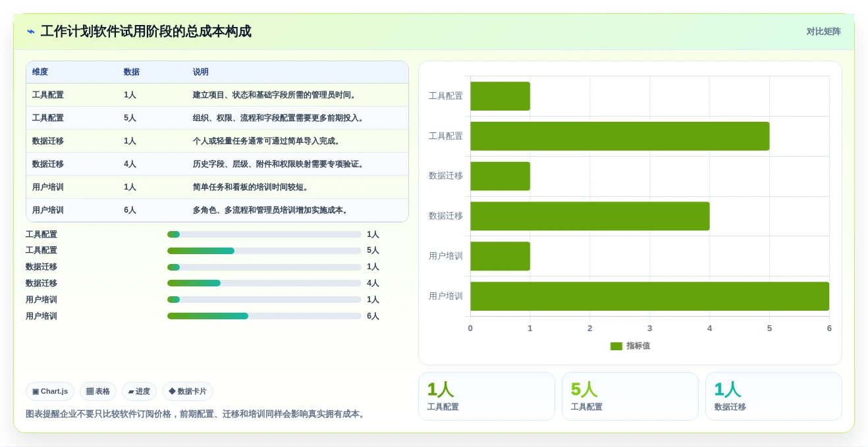This screenshot has height=447, width=868.
Task: Open the 1人 工具配置 stat card
Action: point(487,396)
